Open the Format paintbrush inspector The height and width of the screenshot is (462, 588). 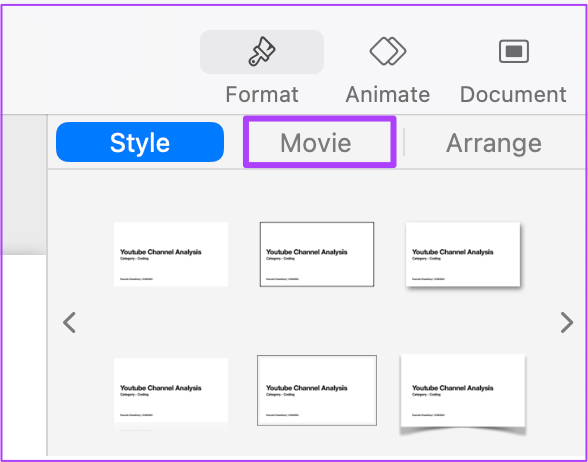[262, 52]
